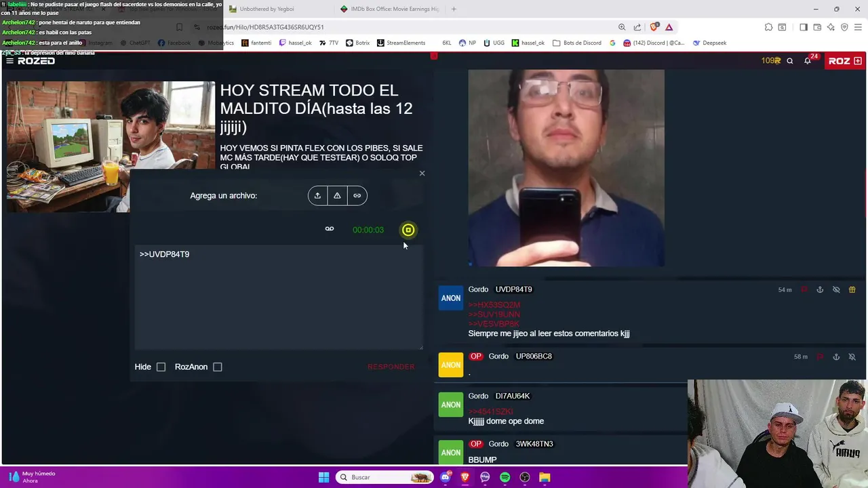Screen dimensions: 868x488
Task: Attach a link with the chain icon
Action: (x=357, y=195)
